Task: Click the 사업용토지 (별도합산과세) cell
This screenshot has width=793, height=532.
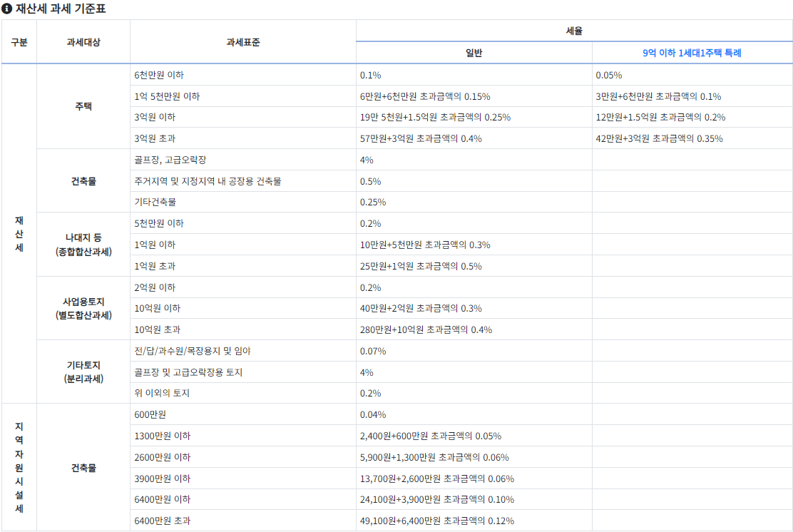Action: click(83, 308)
